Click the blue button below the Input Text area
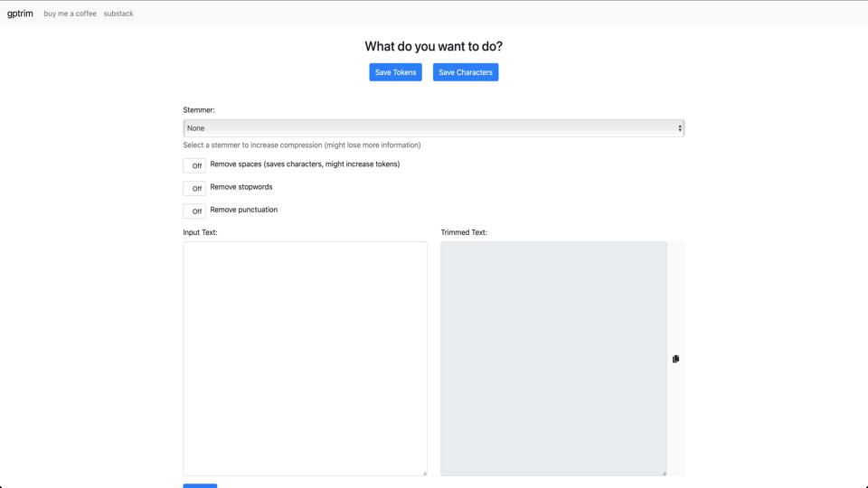868x488 pixels. (200, 485)
